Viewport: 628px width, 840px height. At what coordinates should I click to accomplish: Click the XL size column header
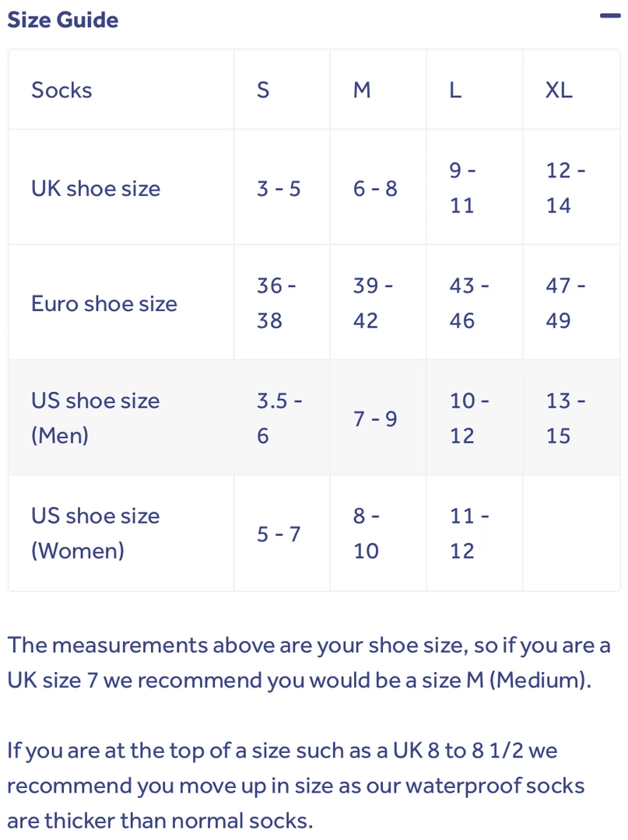(x=559, y=90)
